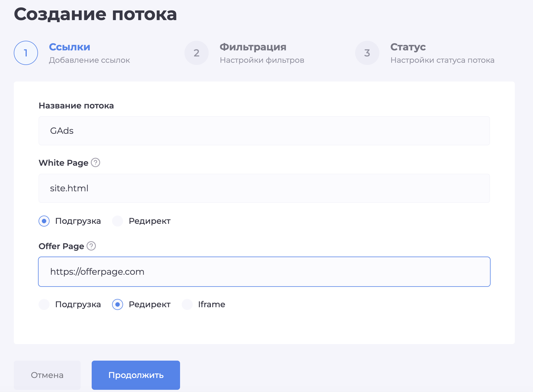Viewport: 533px width, 392px height.
Task: Open the Фильтрация step
Action: coord(252,47)
